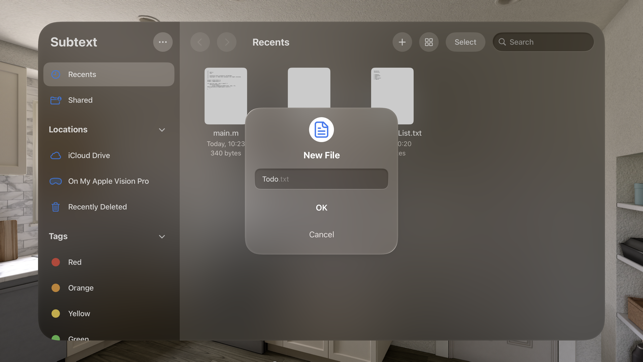The height and width of the screenshot is (362, 643).
Task: Click the iCloud Drive cloud icon
Action: (56, 155)
